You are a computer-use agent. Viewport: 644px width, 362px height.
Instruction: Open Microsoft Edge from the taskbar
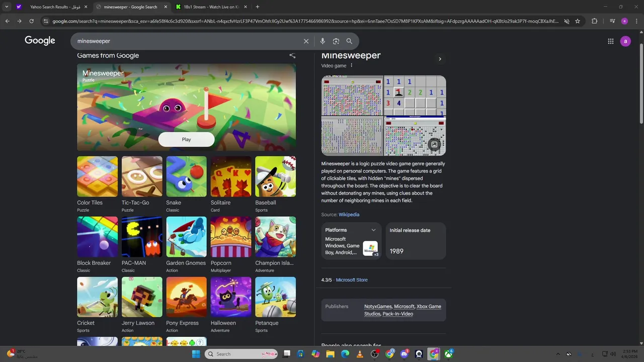pos(345,354)
